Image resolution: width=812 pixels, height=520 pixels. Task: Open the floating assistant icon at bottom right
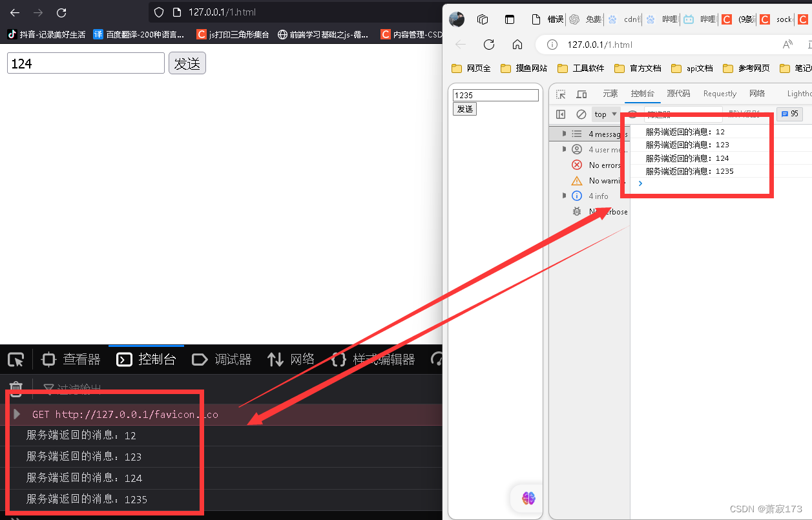click(528, 498)
